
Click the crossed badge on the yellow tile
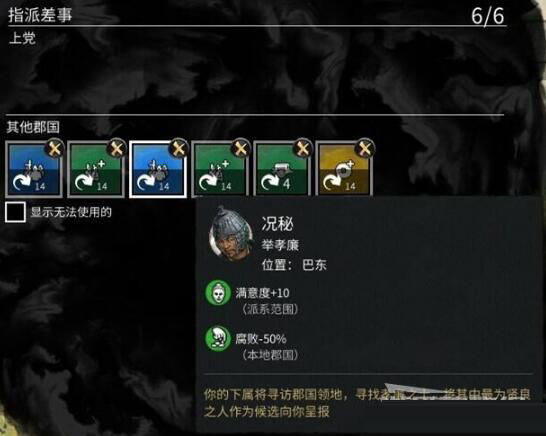coord(364,149)
